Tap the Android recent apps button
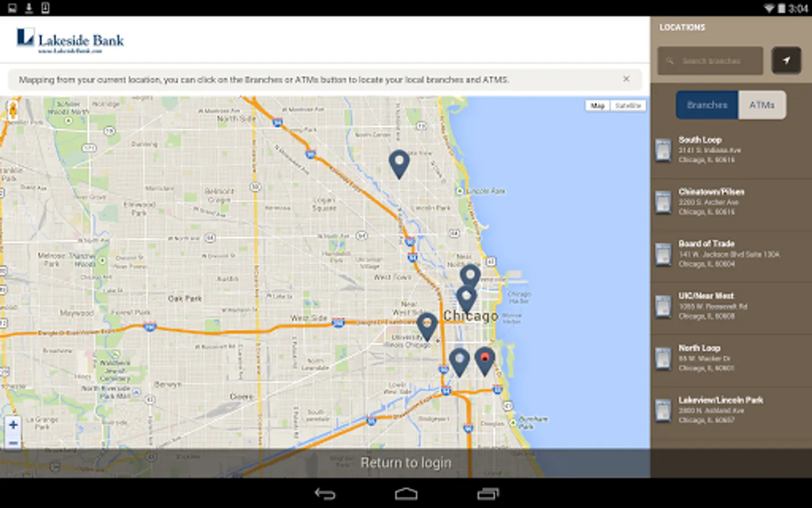The image size is (812, 508). (x=488, y=494)
